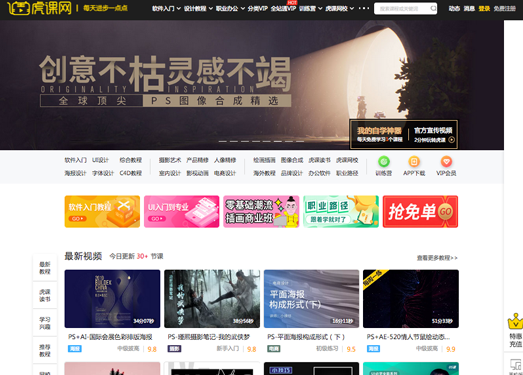This screenshot has width=523, height=375.
Task: Click the GO coin on 抢免单 banner
Action: [445, 212]
